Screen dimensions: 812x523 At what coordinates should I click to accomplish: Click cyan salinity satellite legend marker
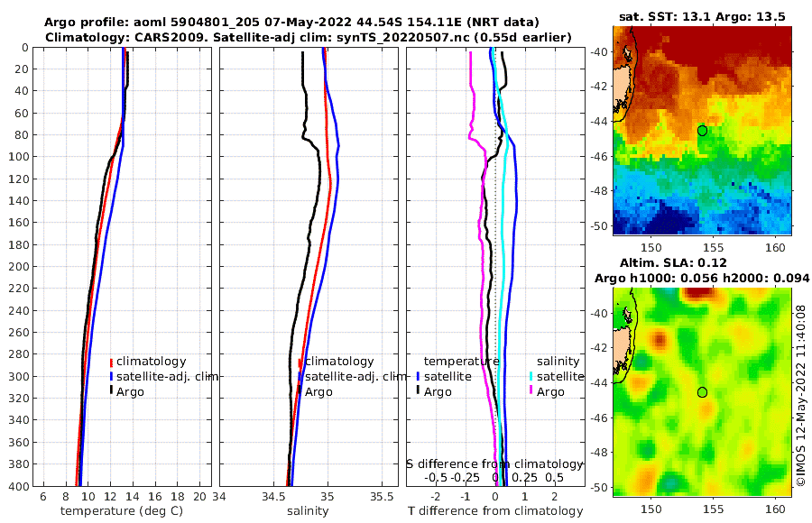pos(531,376)
